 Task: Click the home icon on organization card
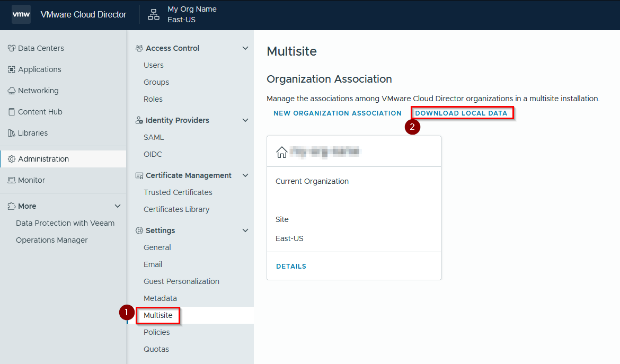tap(281, 152)
